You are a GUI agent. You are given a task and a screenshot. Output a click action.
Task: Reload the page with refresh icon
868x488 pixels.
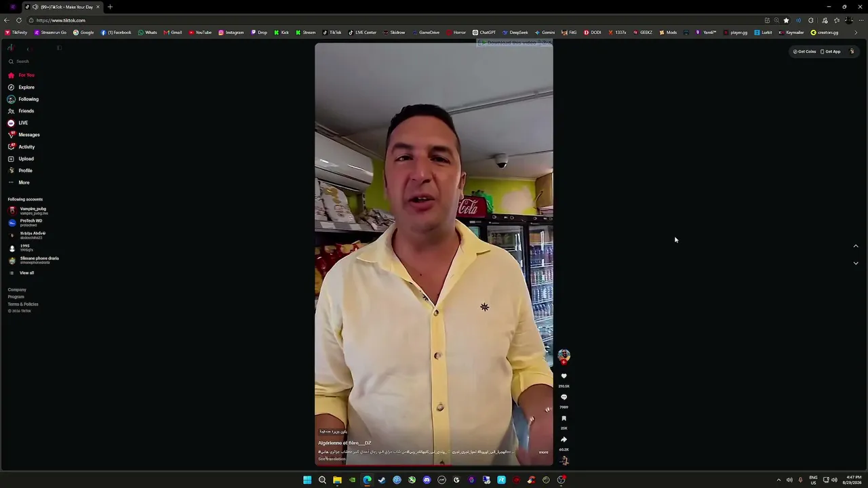19,20
